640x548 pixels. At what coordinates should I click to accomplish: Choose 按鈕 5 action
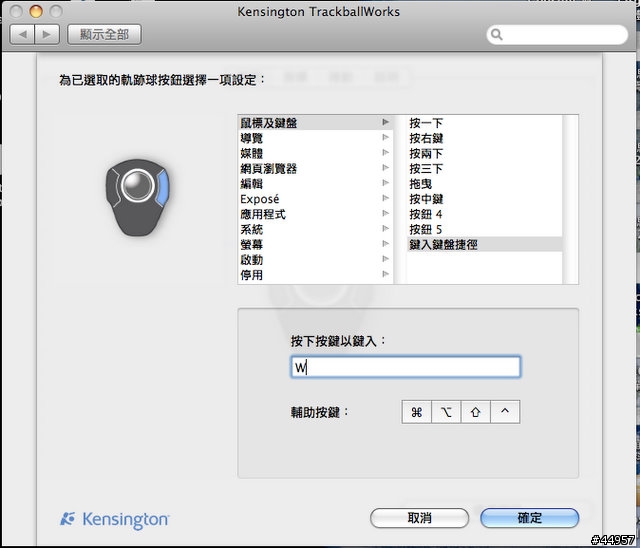484,229
